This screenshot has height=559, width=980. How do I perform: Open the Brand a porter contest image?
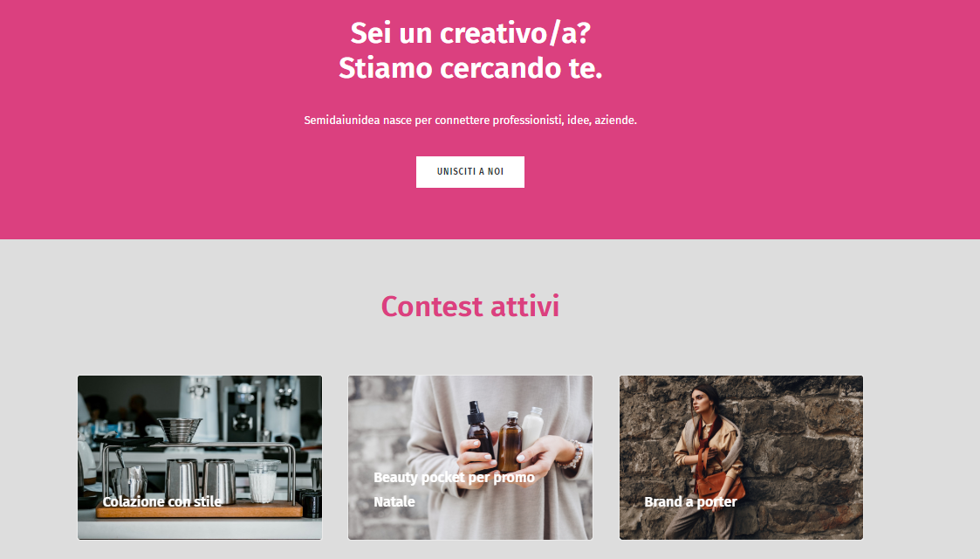[741, 457]
